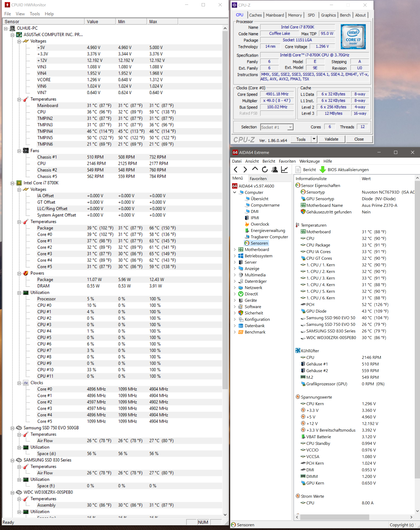Image resolution: width=420 pixels, height=530 pixels.
Task: Open the Werkzeuge menu in AIDA64
Action: pos(309,161)
